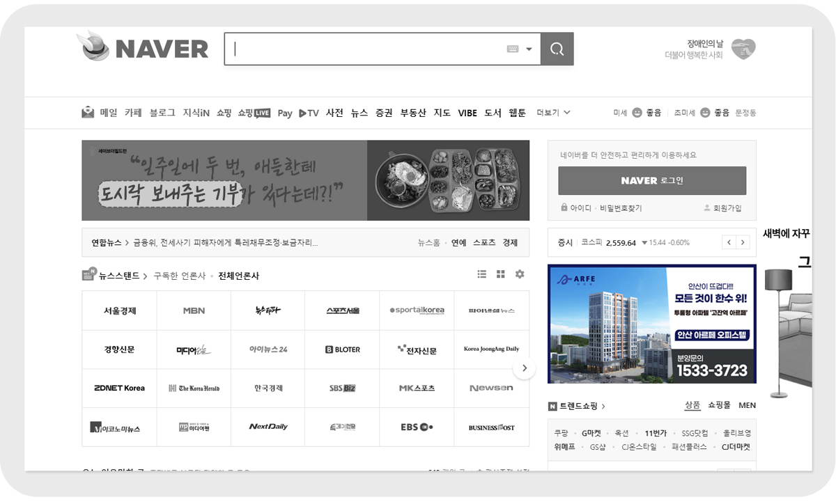This screenshot has height=504, width=836.
Task: Open the 장애인의 날 heart icon
Action: click(x=743, y=49)
